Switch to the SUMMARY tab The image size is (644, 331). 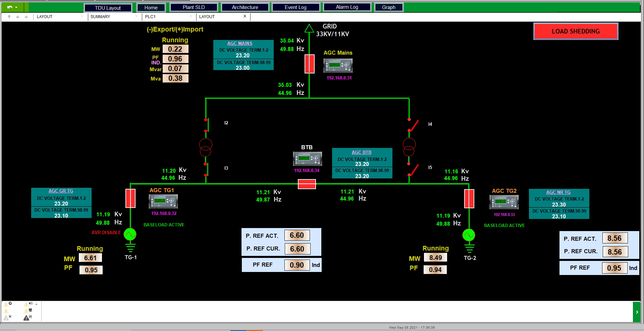click(100, 16)
